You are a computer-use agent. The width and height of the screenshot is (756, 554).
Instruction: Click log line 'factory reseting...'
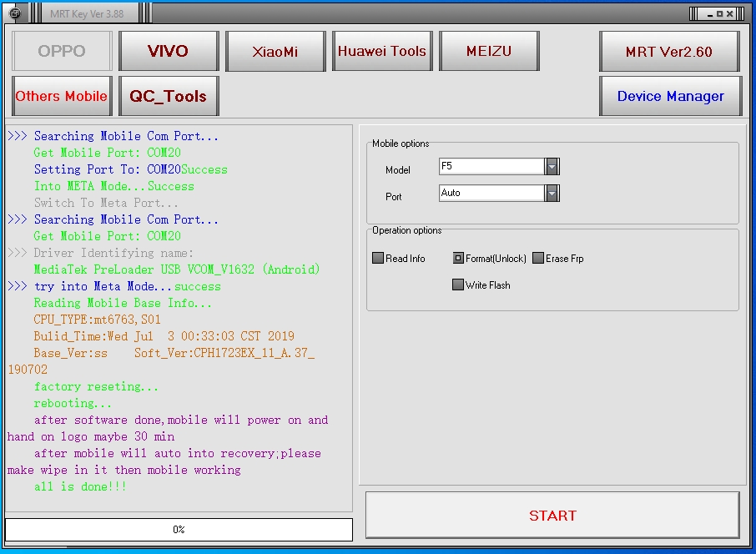(x=96, y=386)
